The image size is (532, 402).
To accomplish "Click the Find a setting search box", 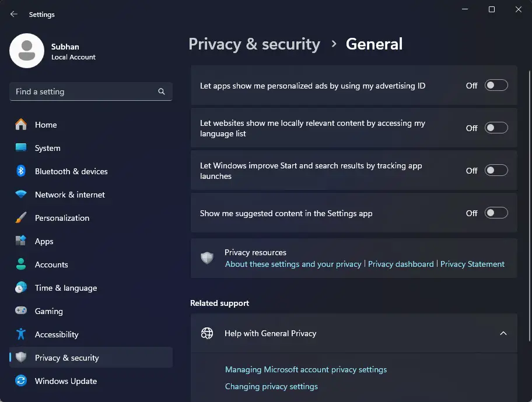I will point(91,91).
